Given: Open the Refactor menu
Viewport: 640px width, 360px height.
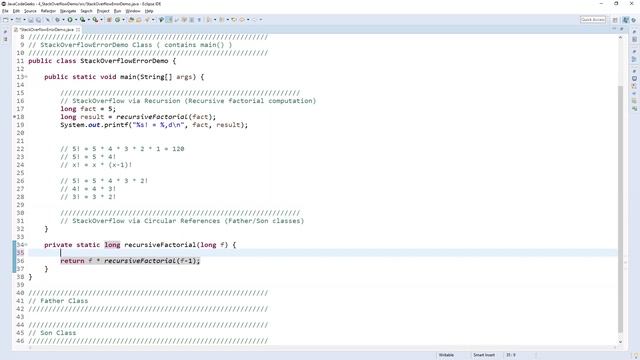Looking at the screenshot, I should [48, 11].
